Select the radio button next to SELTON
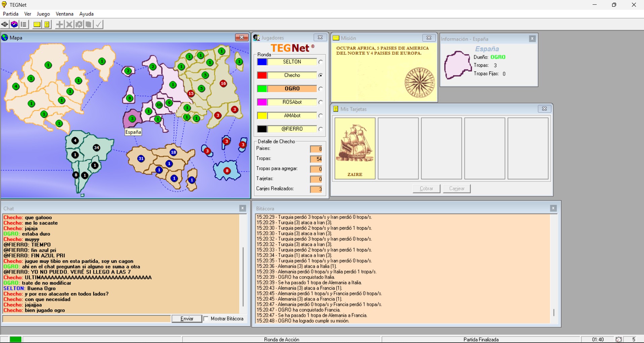Image resolution: width=644 pixels, height=343 pixels. [321, 62]
